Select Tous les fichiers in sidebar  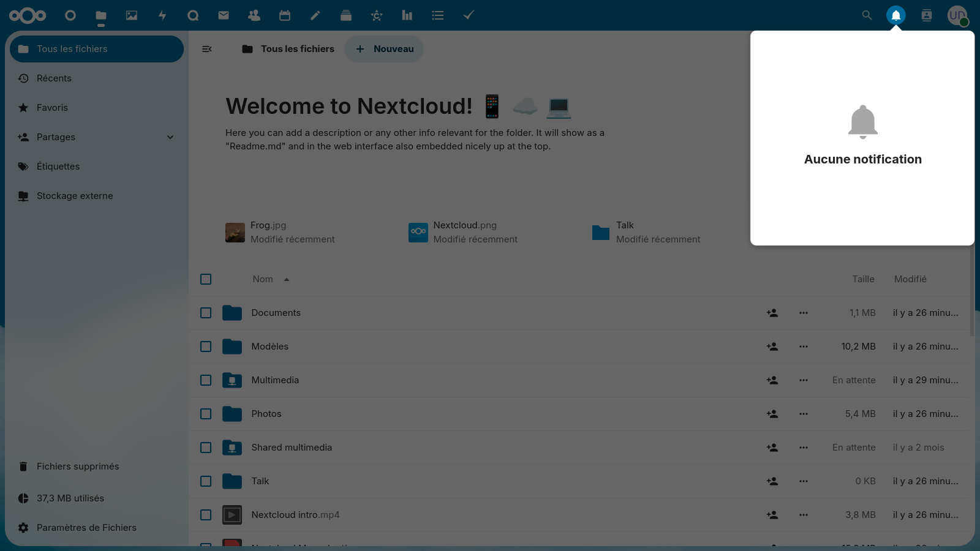click(x=97, y=49)
